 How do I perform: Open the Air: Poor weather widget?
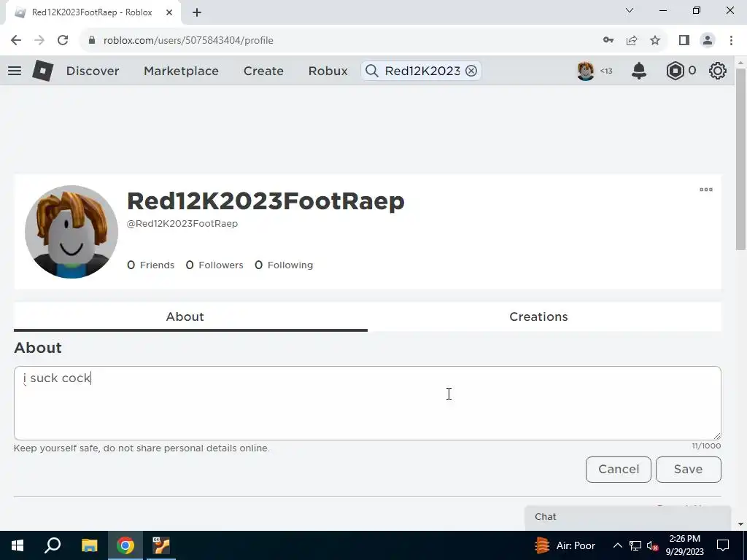(x=565, y=545)
